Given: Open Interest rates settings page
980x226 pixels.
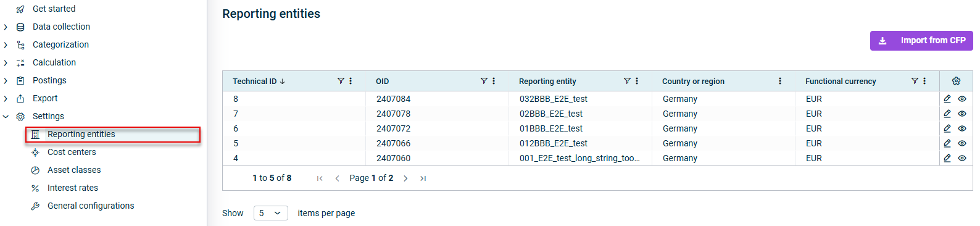Looking at the screenshot, I should [73, 188].
